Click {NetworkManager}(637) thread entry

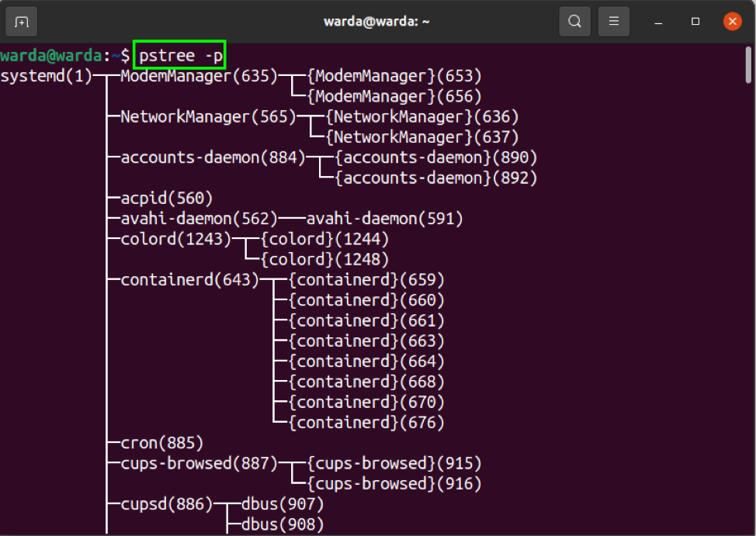pyautogui.click(x=422, y=137)
